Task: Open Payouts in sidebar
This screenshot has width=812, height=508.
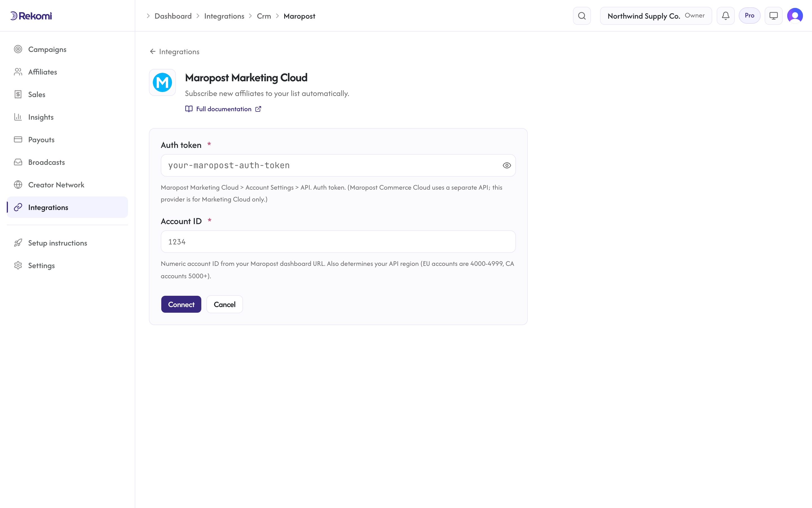Action: point(67,139)
